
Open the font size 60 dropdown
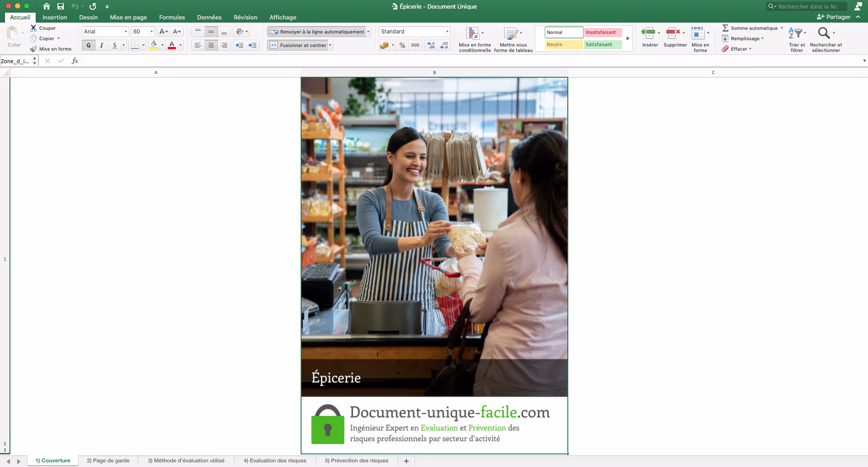coord(151,32)
